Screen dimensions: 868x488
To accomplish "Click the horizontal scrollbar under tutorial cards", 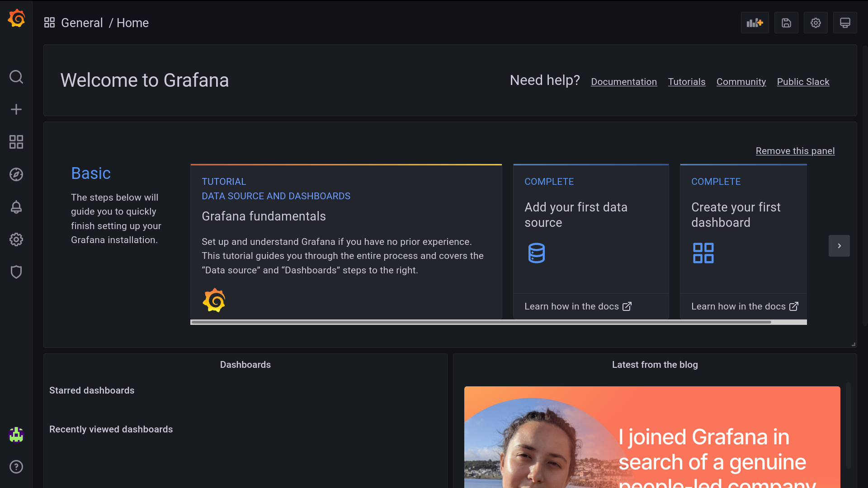I will (x=481, y=322).
